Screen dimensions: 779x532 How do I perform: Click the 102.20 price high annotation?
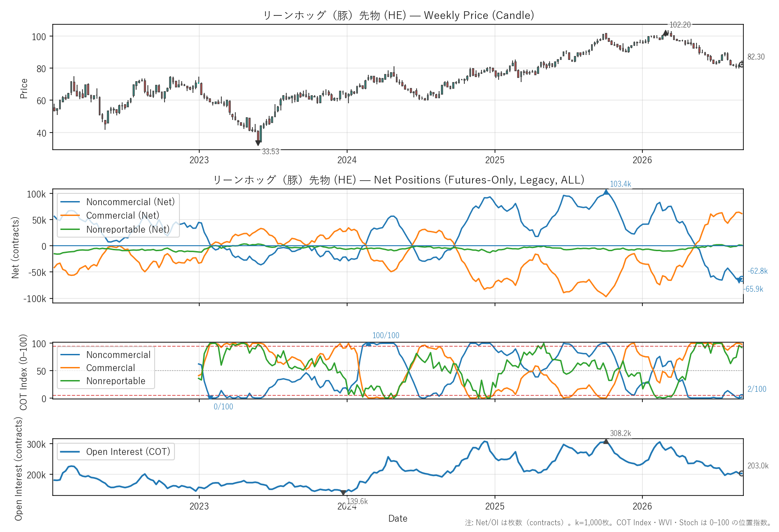[680, 25]
